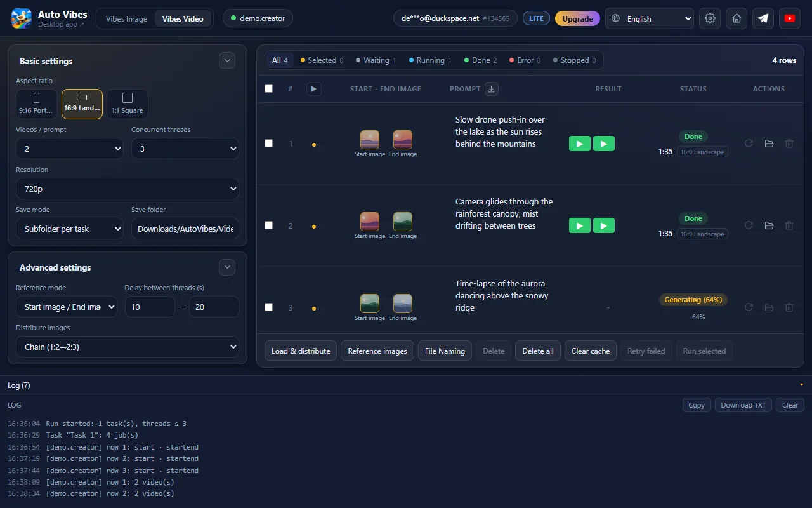Viewport: 812px width, 508px height.
Task: Play first result video of row 2
Action: pyautogui.click(x=580, y=225)
